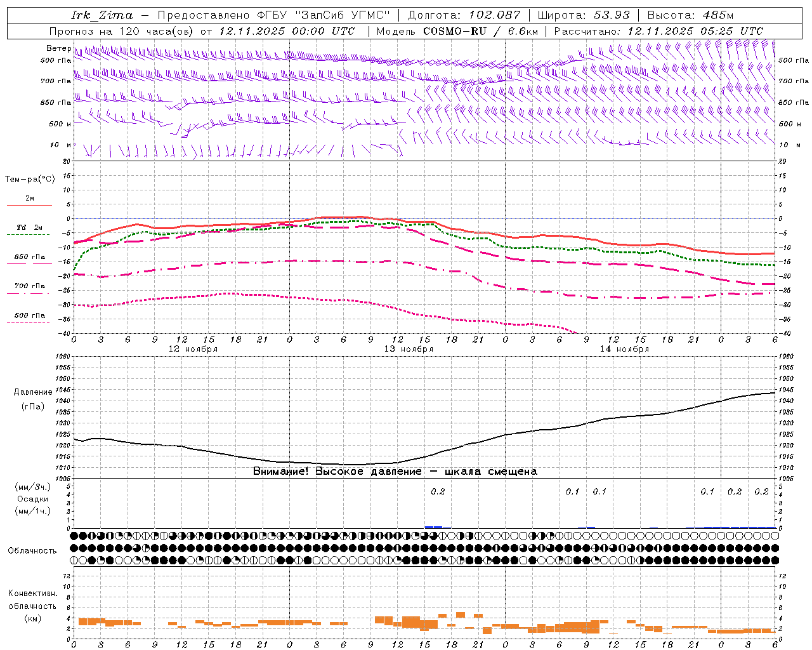Click the 2м legend entry in the temperature legend
Screen dimensions: 812x650
coord(30,199)
